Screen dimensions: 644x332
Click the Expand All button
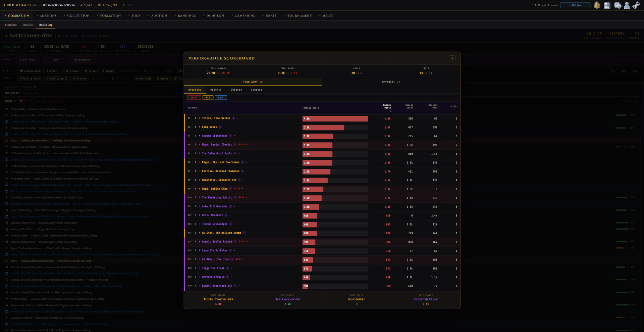point(11,87)
